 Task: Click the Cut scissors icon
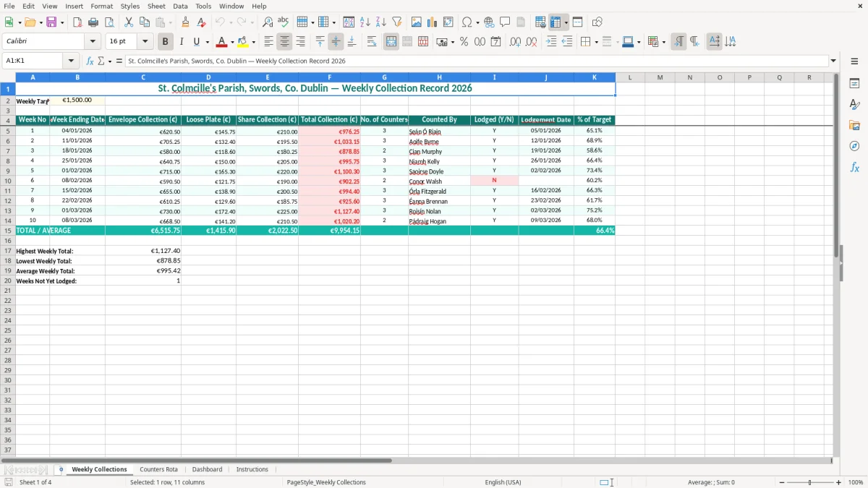[129, 22]
